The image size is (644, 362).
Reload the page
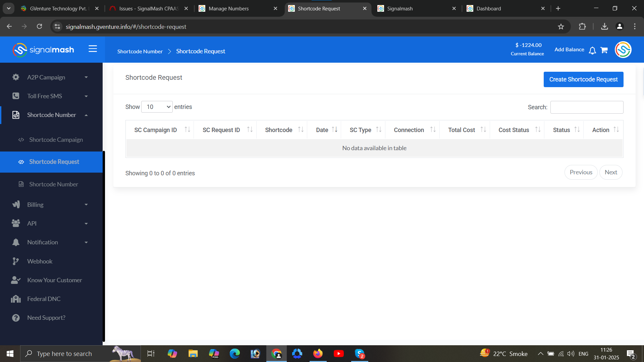(39, 26)
